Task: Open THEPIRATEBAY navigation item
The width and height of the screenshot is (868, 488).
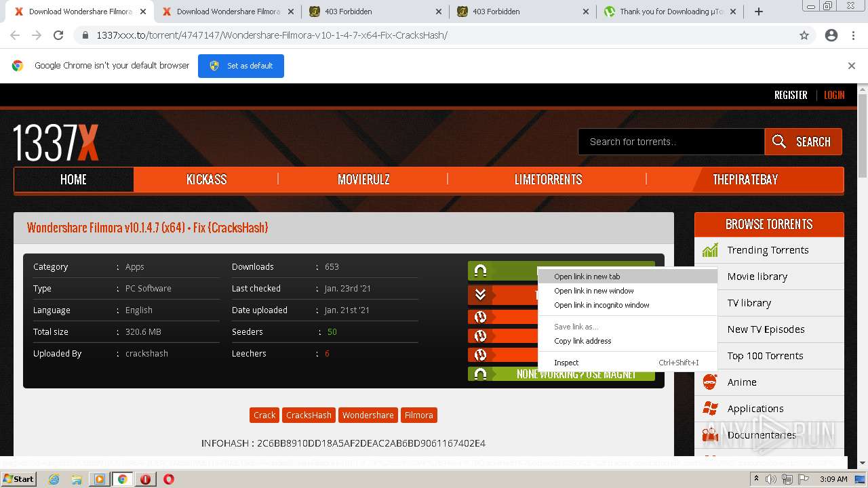Action: [x=745, y=180]
